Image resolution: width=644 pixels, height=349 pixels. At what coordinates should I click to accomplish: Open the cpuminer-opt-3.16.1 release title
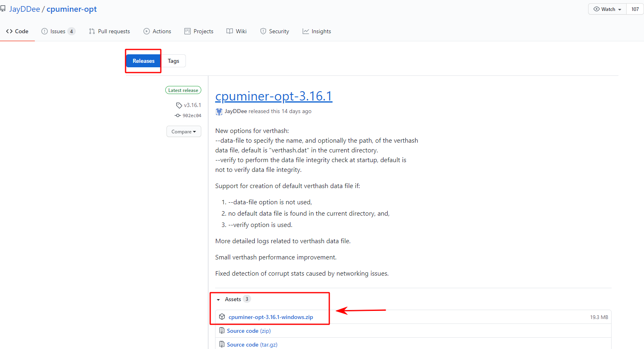click(x=274, y=96)
